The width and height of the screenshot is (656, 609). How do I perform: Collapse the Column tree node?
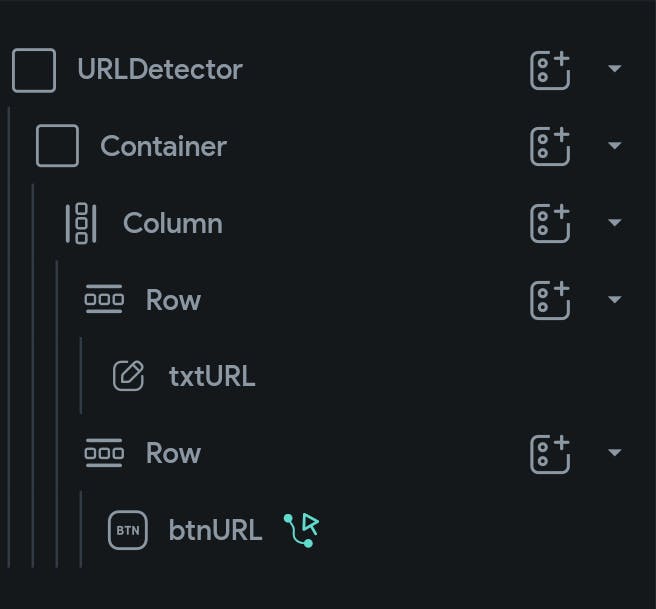[x=615, y=223]
